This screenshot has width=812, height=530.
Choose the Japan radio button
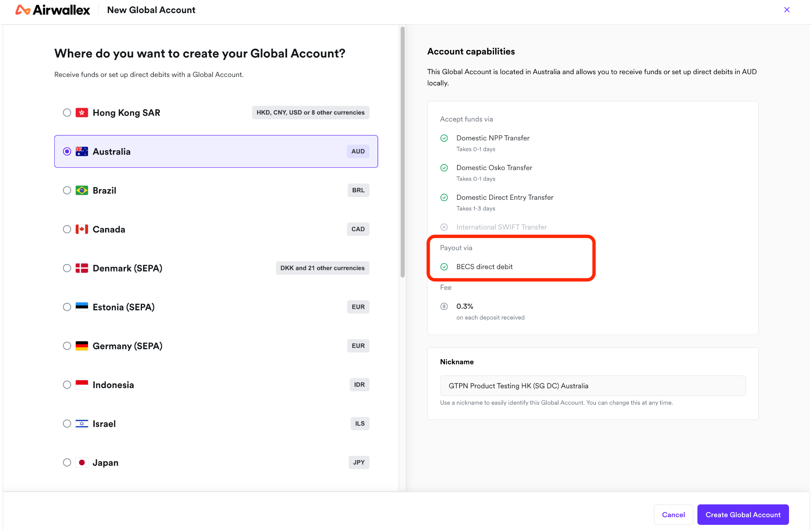click(67, 462)
